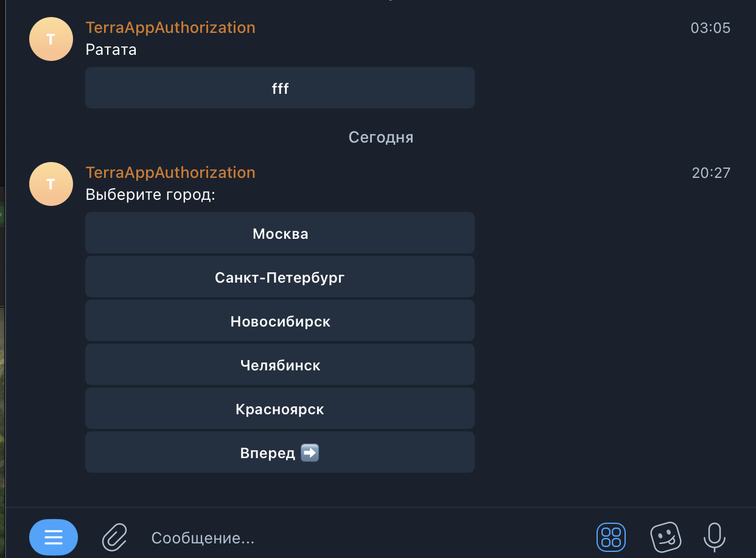Screen dimensions: 756x558
Task: Select the Москва city button
Action: (x=280, y=233)
